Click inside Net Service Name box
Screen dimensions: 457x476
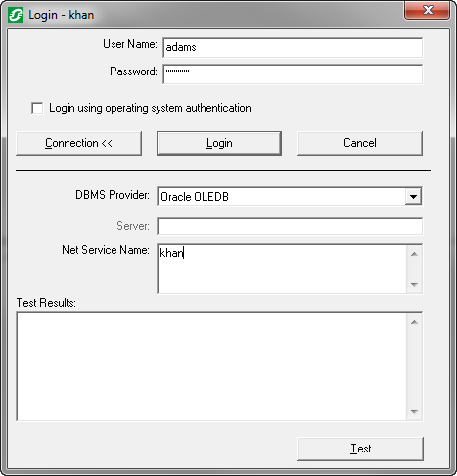282,268
